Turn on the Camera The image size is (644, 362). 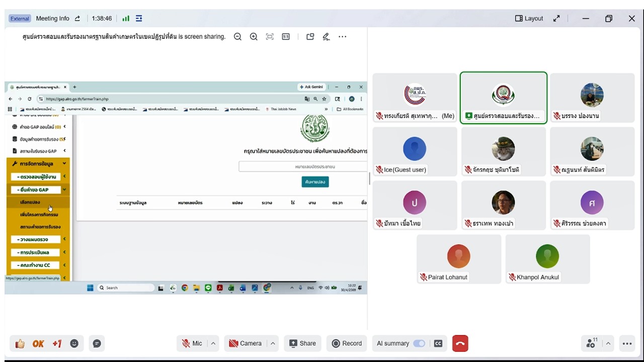point(246,343)
